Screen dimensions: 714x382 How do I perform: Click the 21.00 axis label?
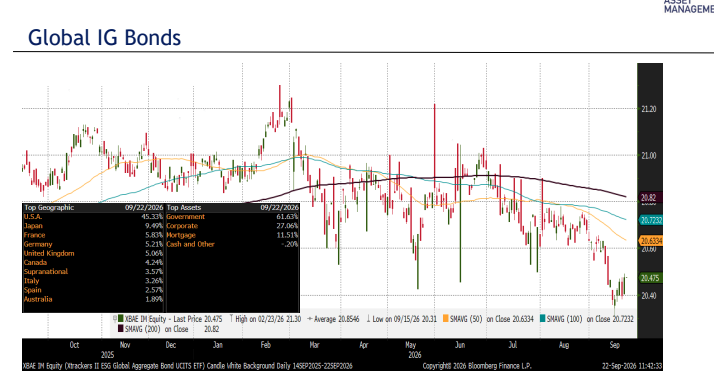click(x=648, y=155)
